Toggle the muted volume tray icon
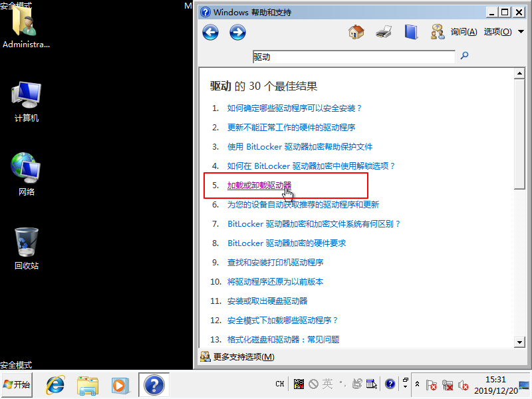Image resolution: width=532 pixels, height=399 pixels. 464,385
